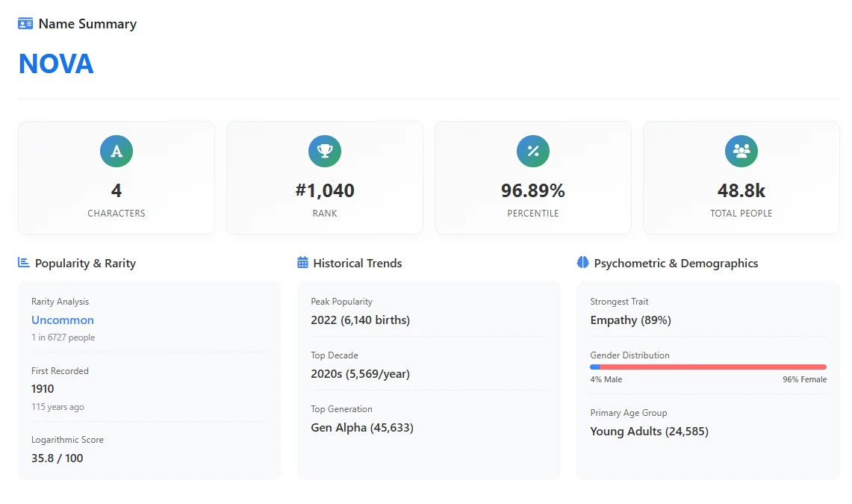This screenshot has height=504, width=852.
Task: Click the 48.8k total people figure
Action: pyautogui.click(x=741, y=191)
